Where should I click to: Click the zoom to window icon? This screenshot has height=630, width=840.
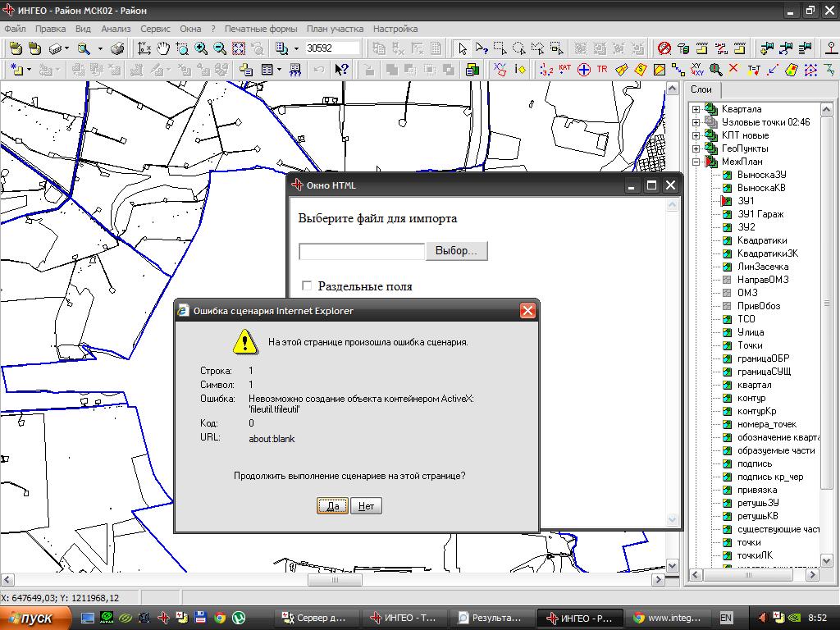coord(182,48)
